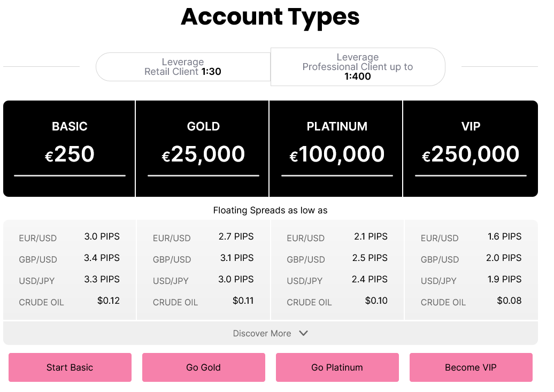The width and height of the screenshot is (554, 392).
Task: Expand the Discover More section
Action: pyautogui.click(x=262, y=333)
